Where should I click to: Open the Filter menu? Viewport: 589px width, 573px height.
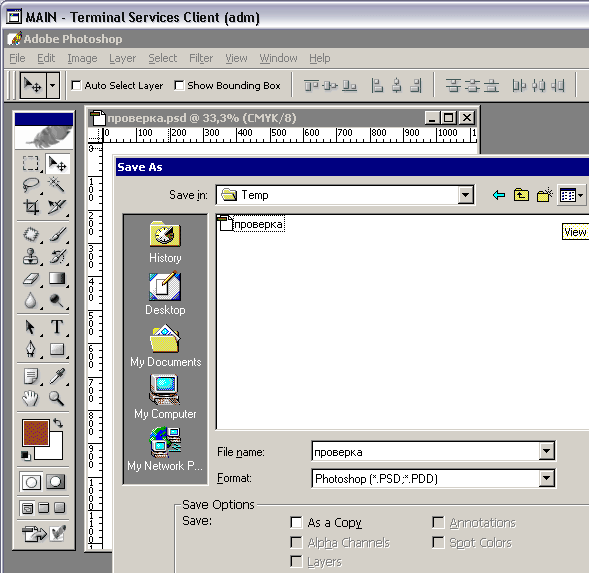point(201,58)
